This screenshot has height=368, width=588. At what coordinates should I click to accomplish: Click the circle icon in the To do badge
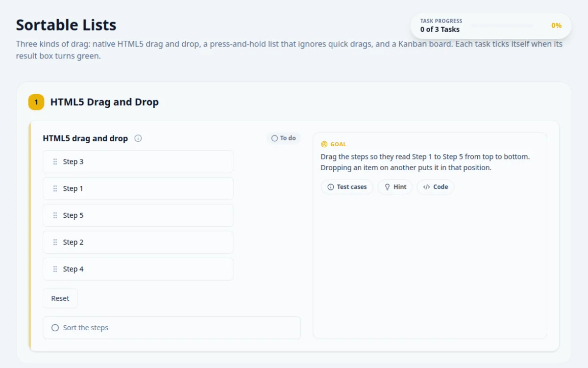click(x=274, y=138)
